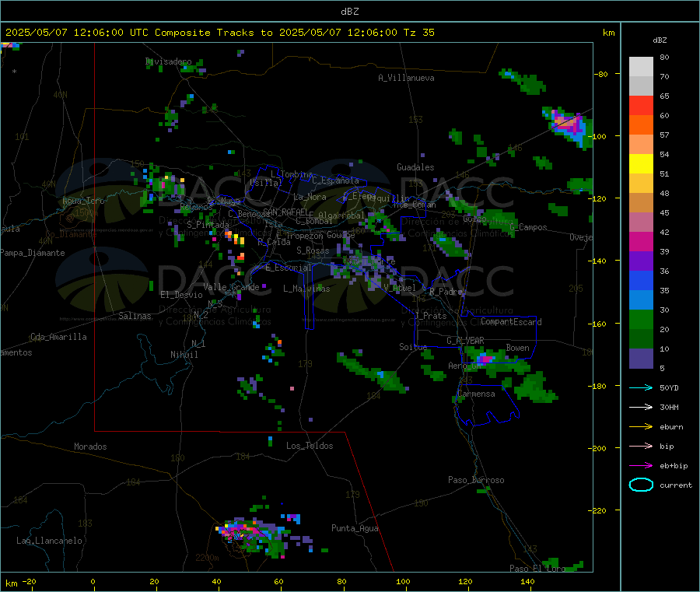Click the 'E_Escorial' map label
This screenshot has height=592, width=700.
tap(288, 268)
